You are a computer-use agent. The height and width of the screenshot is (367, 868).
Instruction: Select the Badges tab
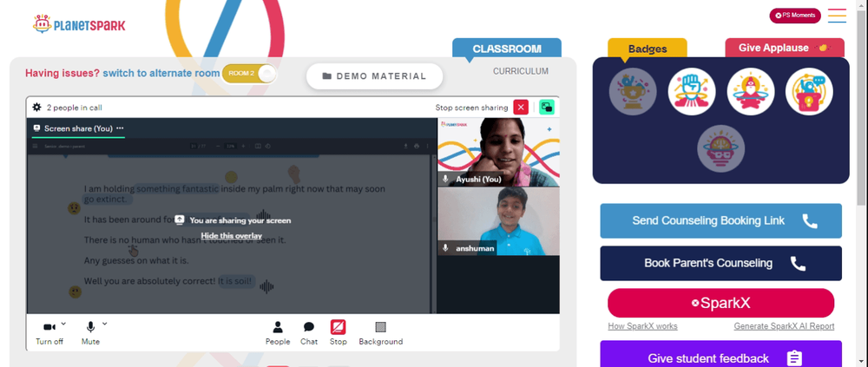(x=648, y=49)
